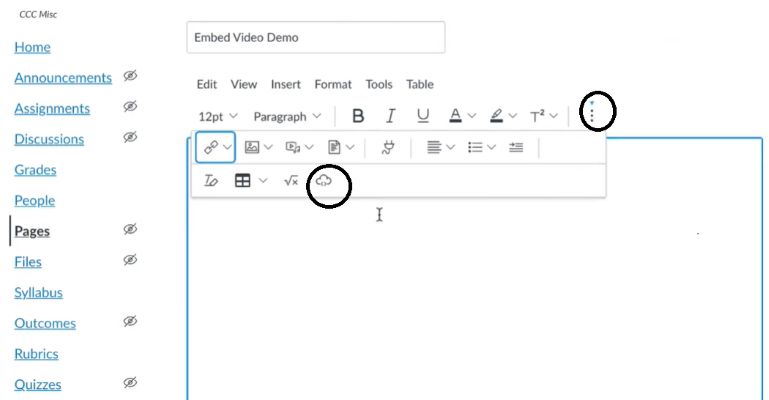Open the Assignments link
The height and width of the screenshot is (400, 769).
(x=52, y=108)
